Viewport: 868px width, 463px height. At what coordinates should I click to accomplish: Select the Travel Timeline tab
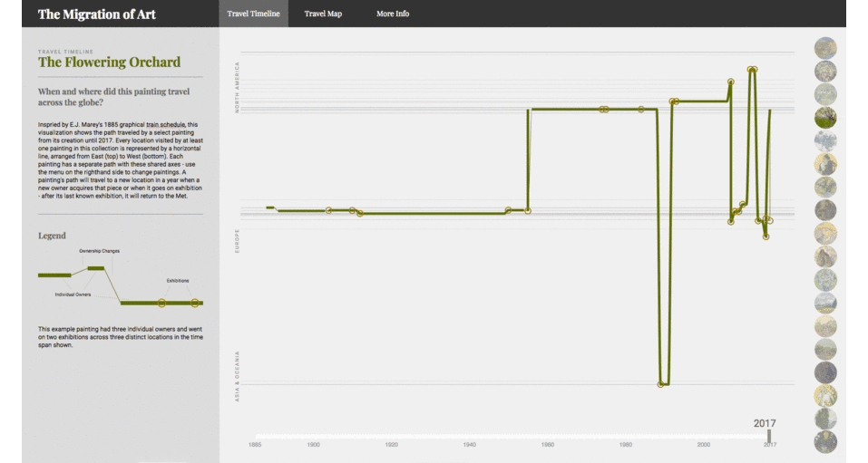click(253, 14)
